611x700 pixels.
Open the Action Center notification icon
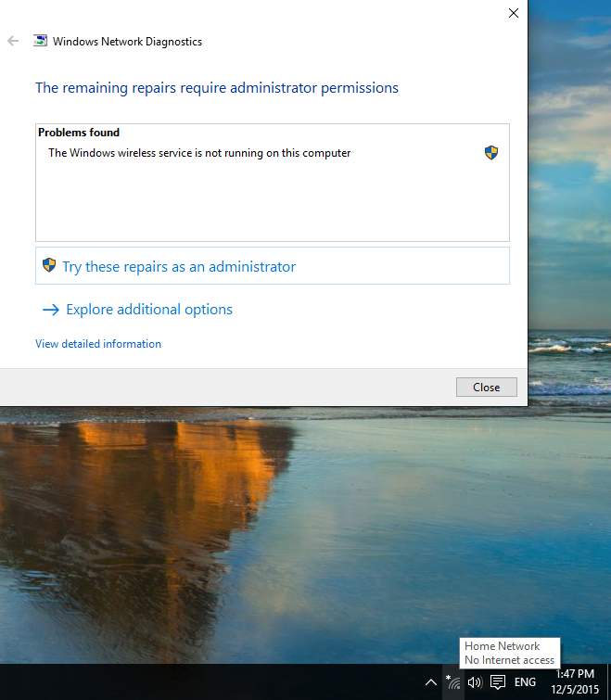point(498,682)
